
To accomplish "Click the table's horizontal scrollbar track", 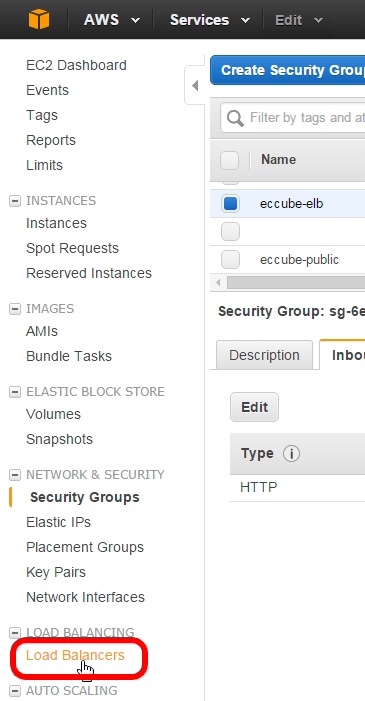I will (x=296, y=283).
